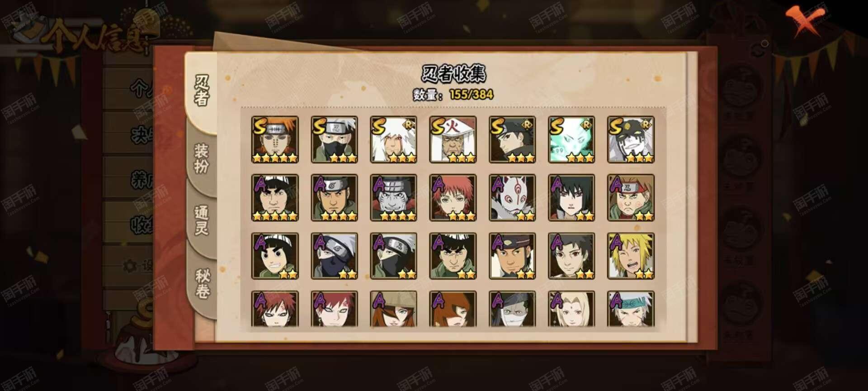Select the glowing cyan S-rank ninja portrait
The width and height of the screenshot is (868, 391).
(571, 139)
